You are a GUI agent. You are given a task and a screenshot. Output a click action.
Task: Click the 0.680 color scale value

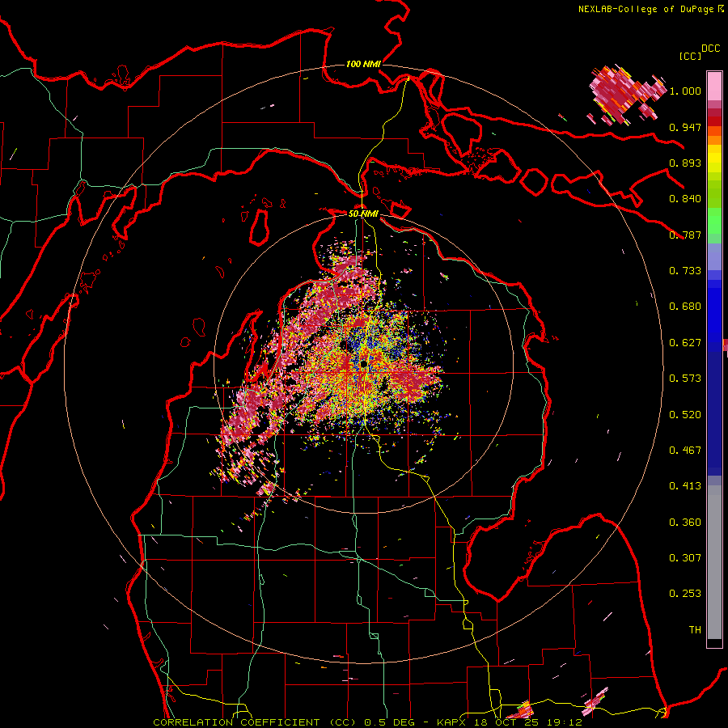685,307
